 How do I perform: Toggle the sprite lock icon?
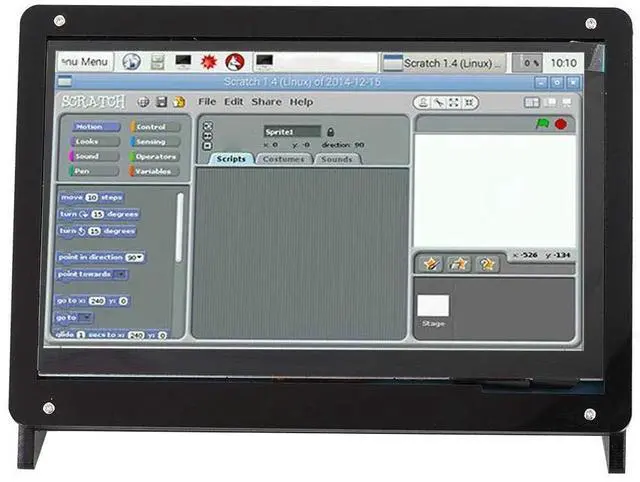pos(331,132)
